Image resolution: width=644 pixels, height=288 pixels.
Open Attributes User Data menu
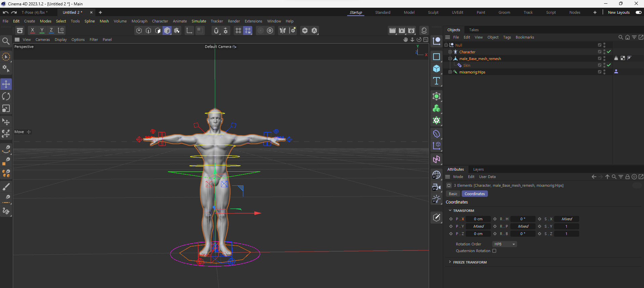click(x=487, y=177)
